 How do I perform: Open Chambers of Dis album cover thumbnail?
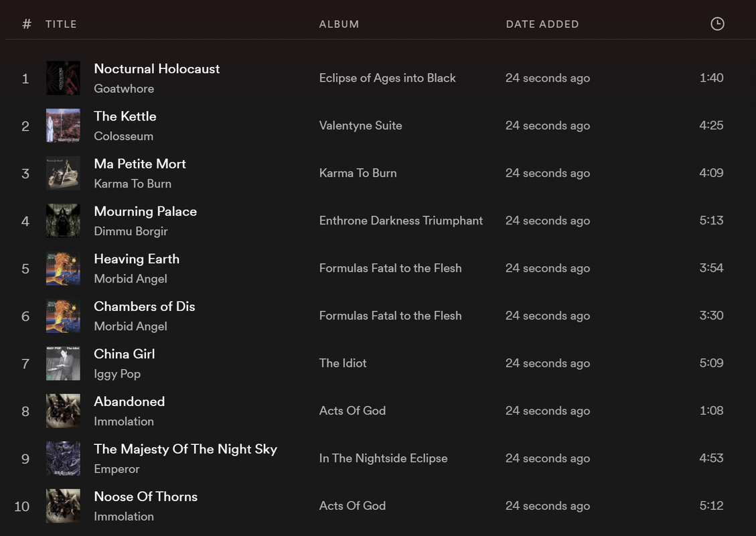click(x=63, y=316)
